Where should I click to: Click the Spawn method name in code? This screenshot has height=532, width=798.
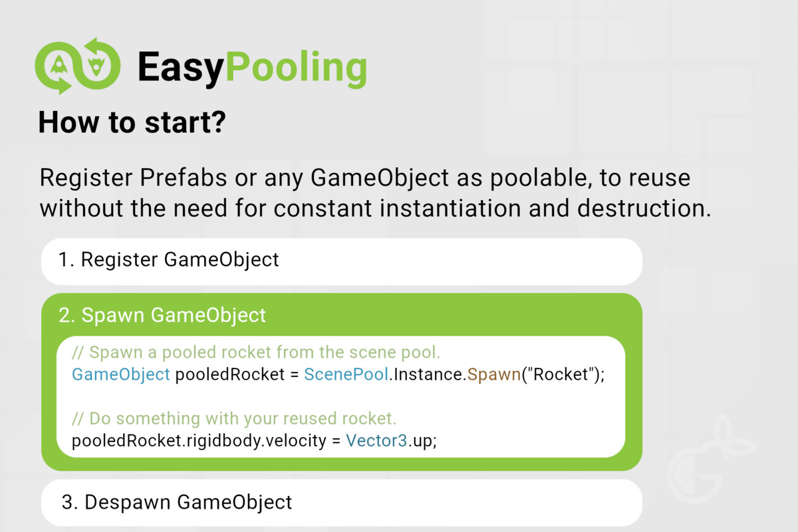(x=493, y=374)
